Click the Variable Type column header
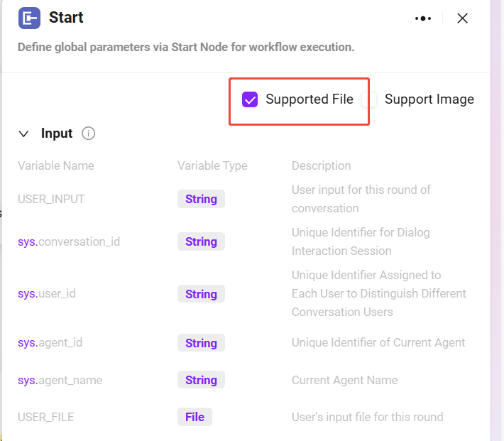Screen dimensions: 504x441 [212, 165]
